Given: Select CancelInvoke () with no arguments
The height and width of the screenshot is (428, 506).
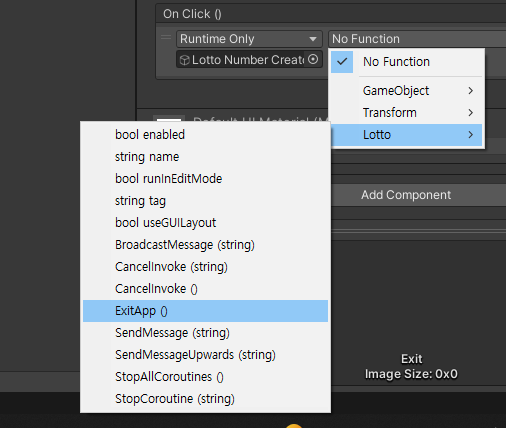Looking at the screenshot, I should (x=205, y=289).
